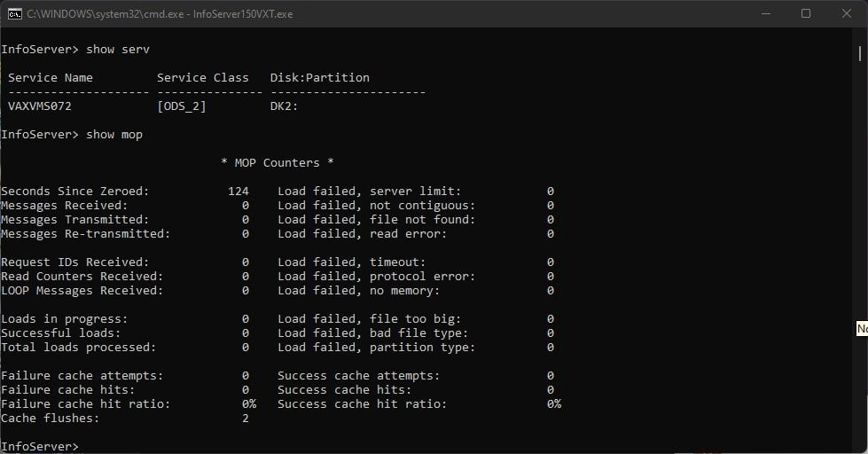Click the Success cache hit ratio percentage

pyautogui.click(x=553, y=403)
